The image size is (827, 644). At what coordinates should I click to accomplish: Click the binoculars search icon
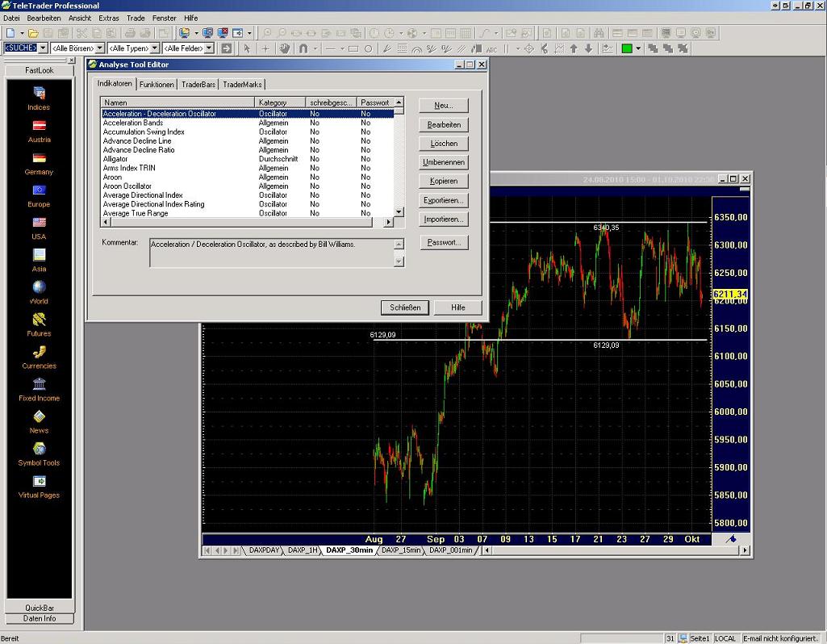click(x=599, y=33)
